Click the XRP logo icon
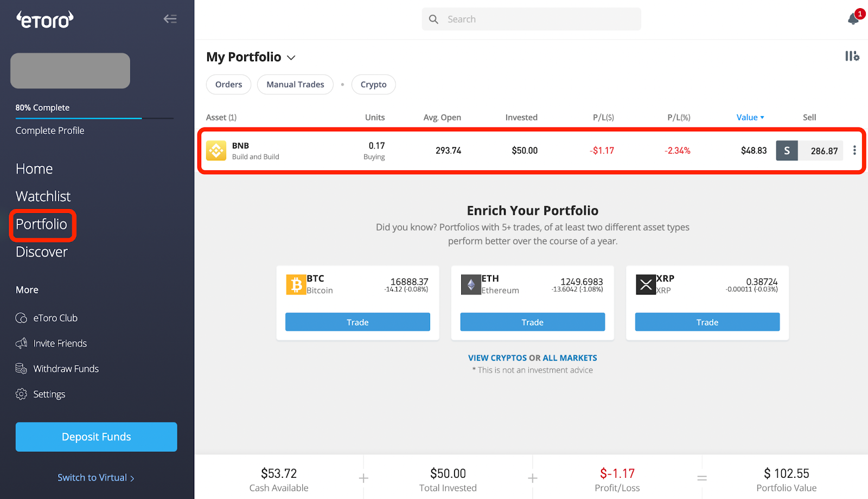The width and height of the screenshot is (868, 499). pyautogui.click(x=646, y=284)
